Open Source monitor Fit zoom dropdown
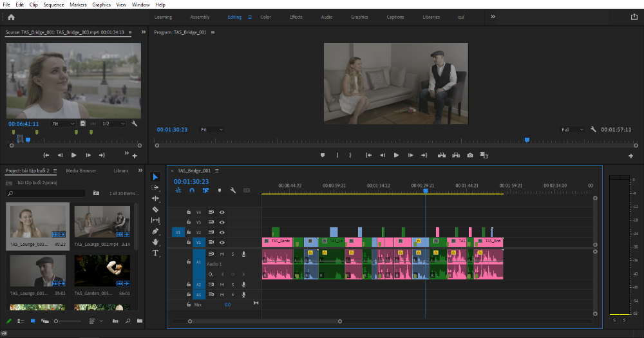Viewport: 644px width, 338px height. (x=63, y=124)
